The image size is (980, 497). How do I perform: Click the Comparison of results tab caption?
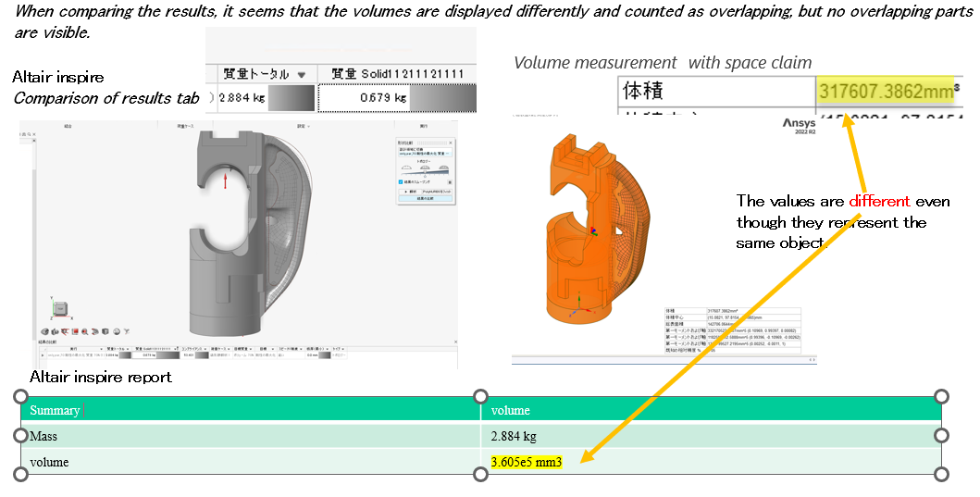click(106, 98)
